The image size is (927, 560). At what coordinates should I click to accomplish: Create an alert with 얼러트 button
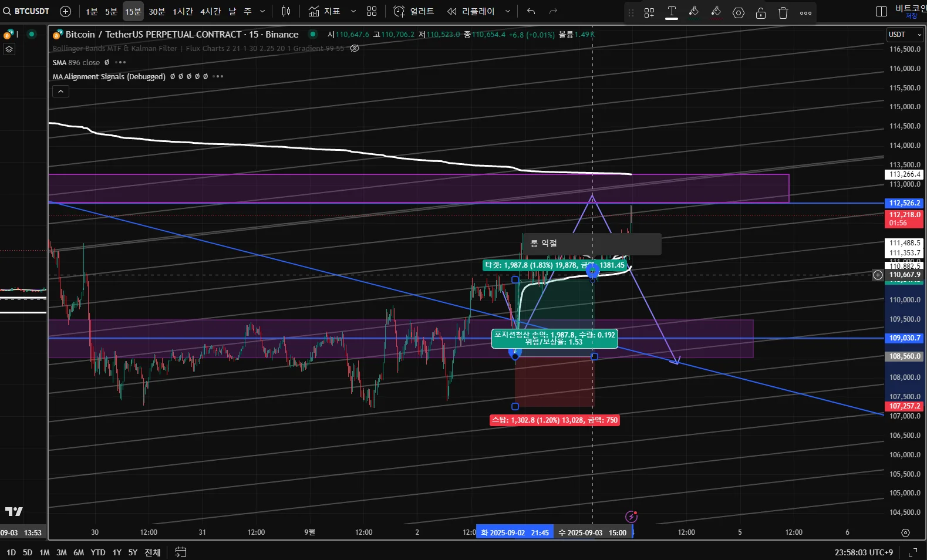coord(413,11)
